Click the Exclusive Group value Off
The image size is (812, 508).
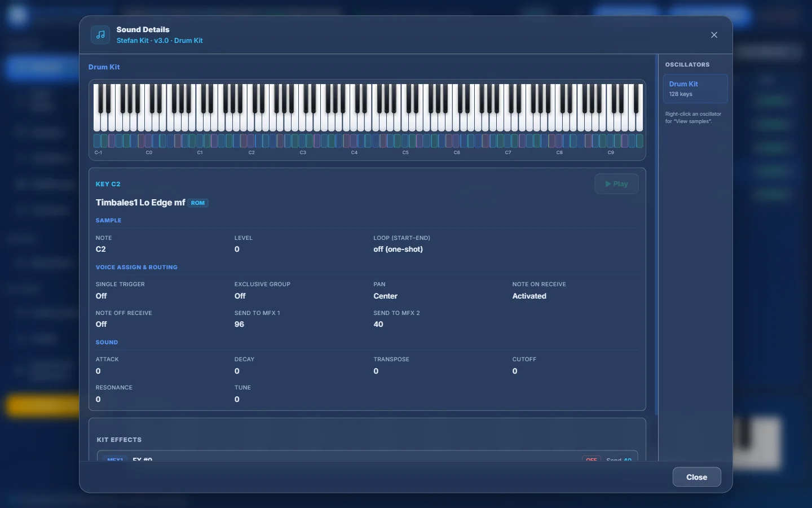tap(240, 296)
